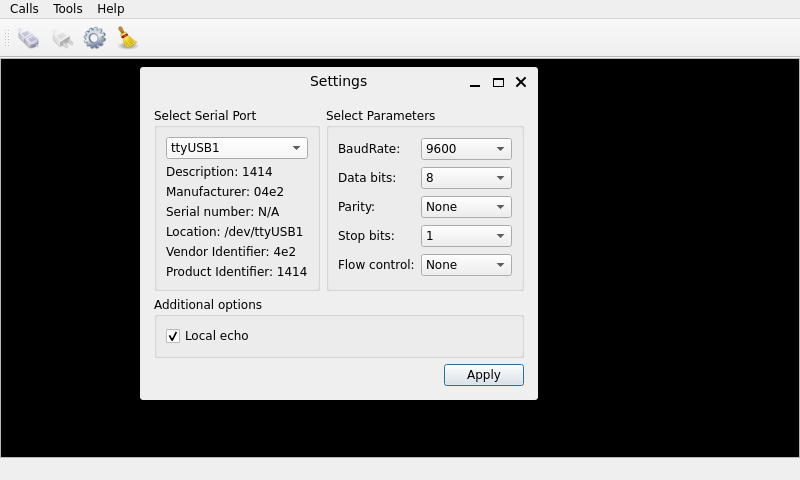Close the Settings dialog
The height and width of the screenshot is (480, 800).
(x=521, y=82)
